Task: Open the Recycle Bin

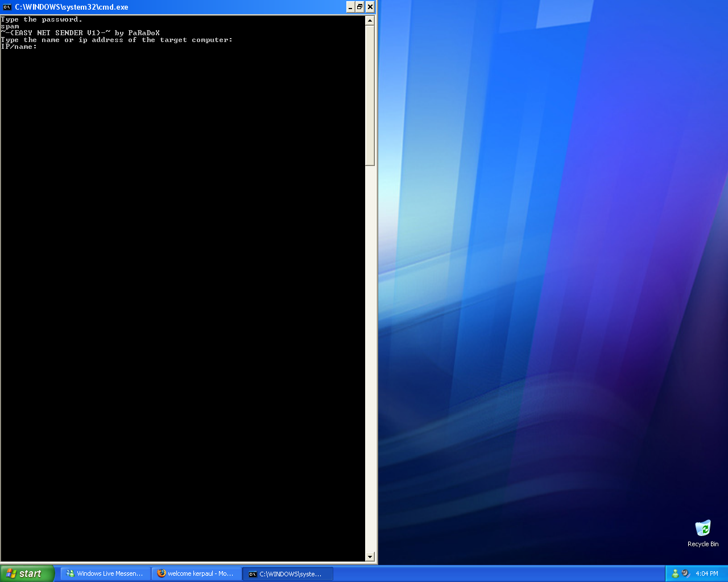Action: pos(703,529)
